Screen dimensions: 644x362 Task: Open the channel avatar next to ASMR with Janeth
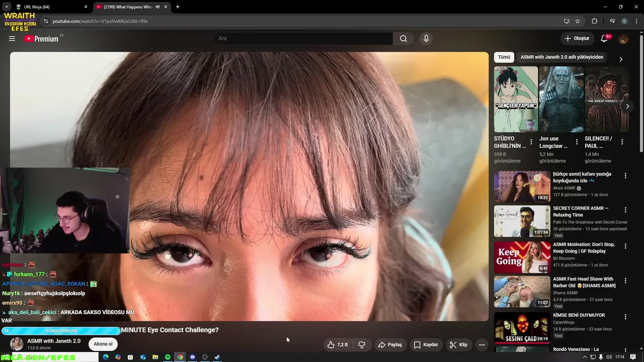tap(17, 344)
